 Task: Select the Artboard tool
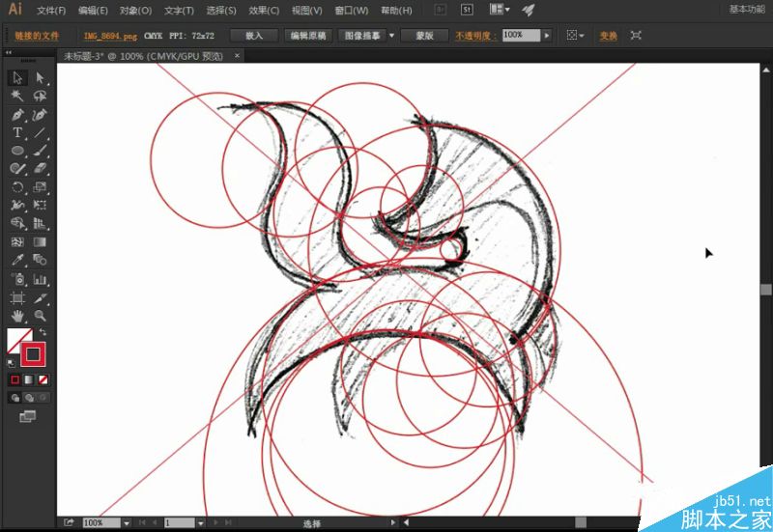[x=17, y=297]
